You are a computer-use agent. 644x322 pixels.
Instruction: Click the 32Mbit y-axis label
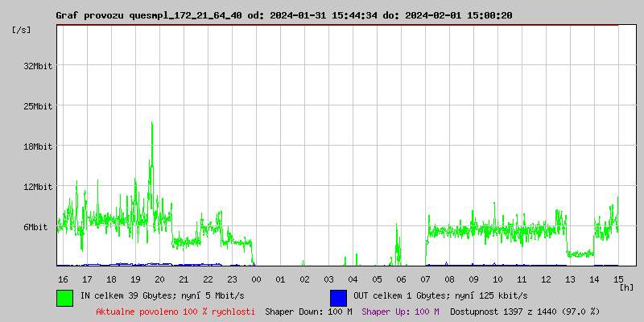coord(38,66)
